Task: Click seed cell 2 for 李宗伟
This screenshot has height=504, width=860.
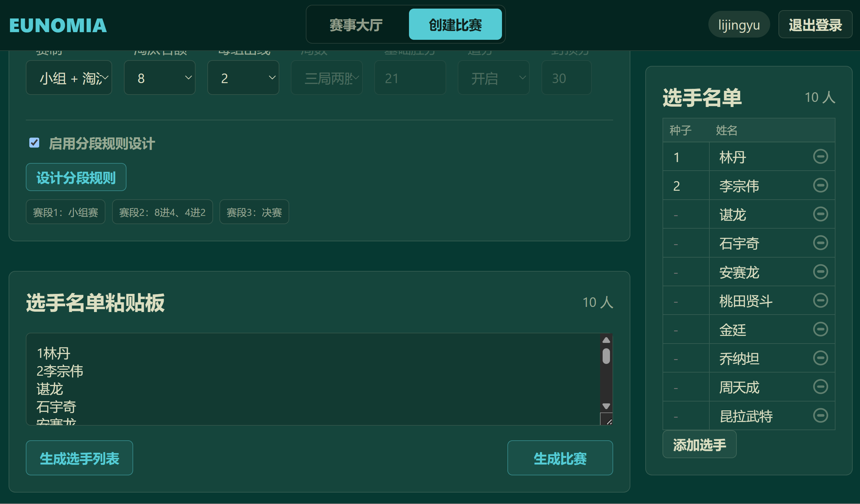Action: click(686, 185)
